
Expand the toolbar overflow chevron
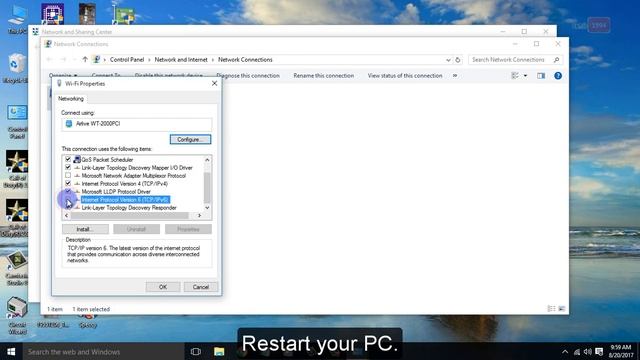pos(455,76)
